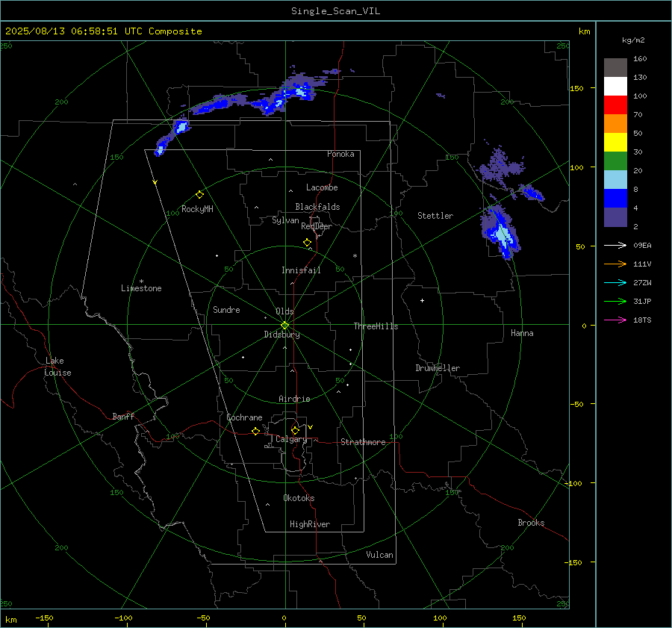This screenshot has height=628, width=672.
Task: Click the Blackfalds town label
Action: click(317, 207)
